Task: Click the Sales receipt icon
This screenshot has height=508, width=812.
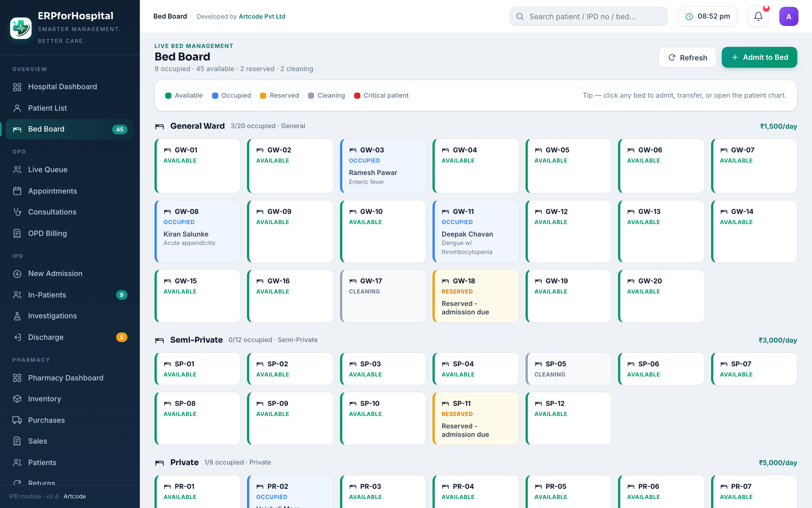Action: pyautogui.click(x=17, y=441)
